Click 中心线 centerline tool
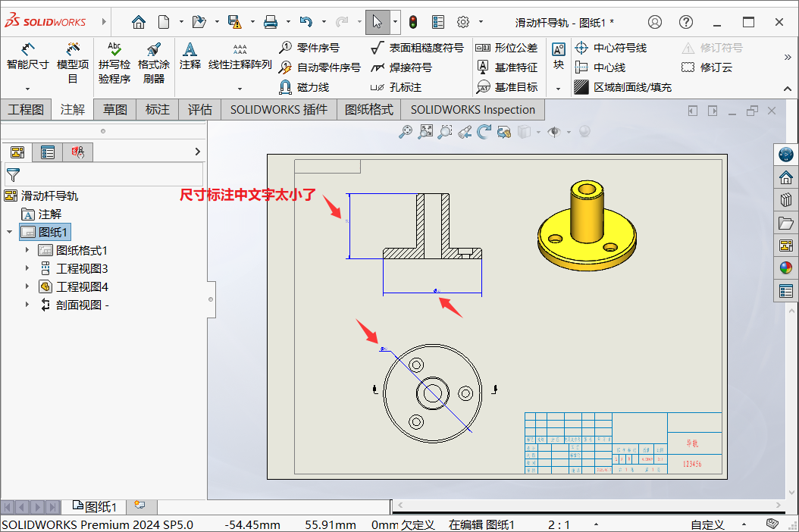The image size is (799, 532). [x=600, y=67]
